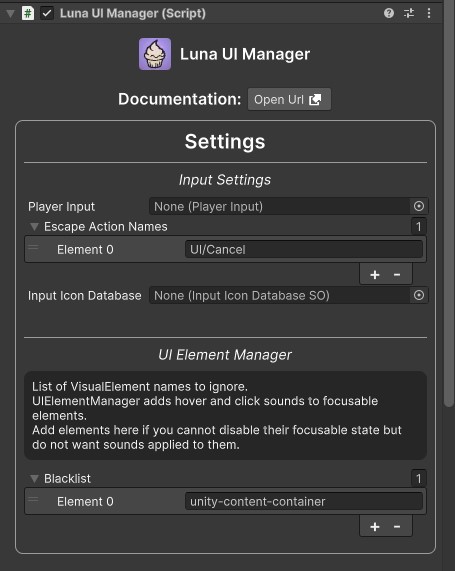
Task: Click the Settings heading
Action: coord(225,141)
